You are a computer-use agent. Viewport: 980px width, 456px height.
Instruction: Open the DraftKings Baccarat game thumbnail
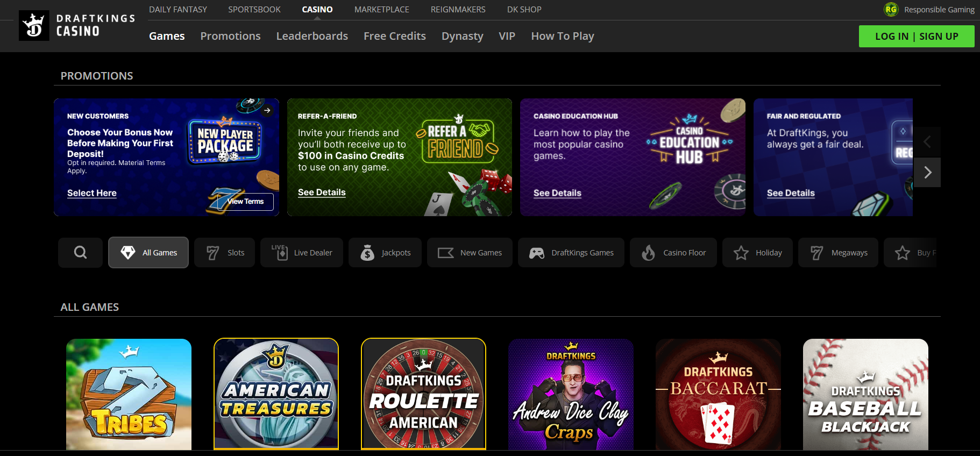(x=718, y=394)
